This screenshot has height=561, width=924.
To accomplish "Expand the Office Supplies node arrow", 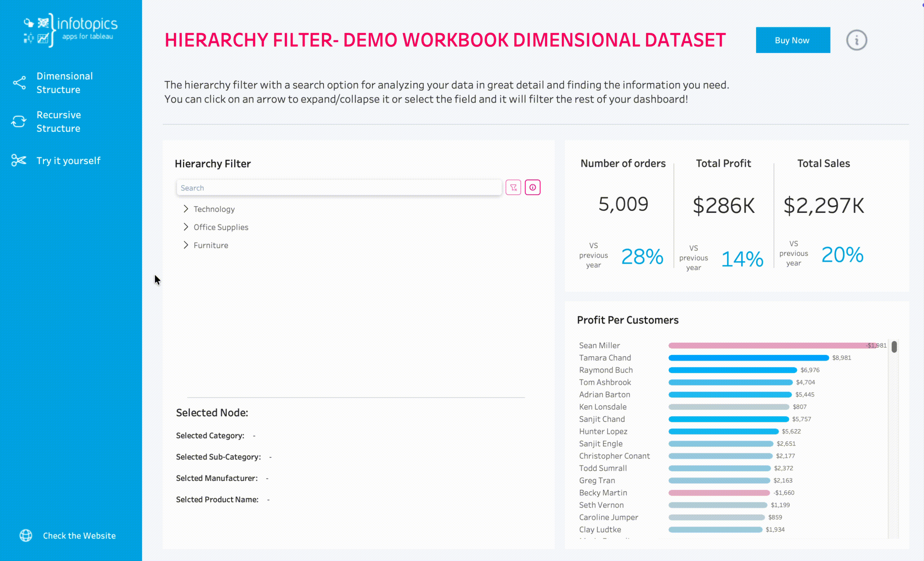I will pos(186,227).
